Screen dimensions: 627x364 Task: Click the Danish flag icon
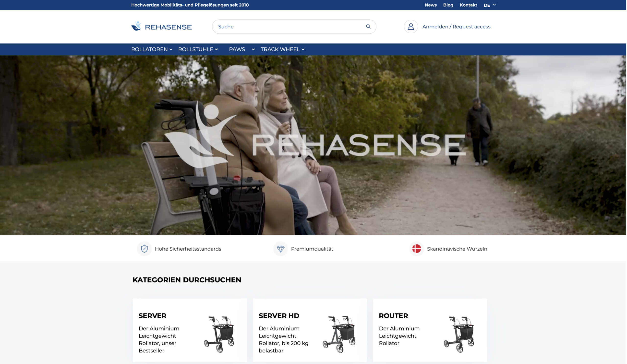tap(417, 249)
